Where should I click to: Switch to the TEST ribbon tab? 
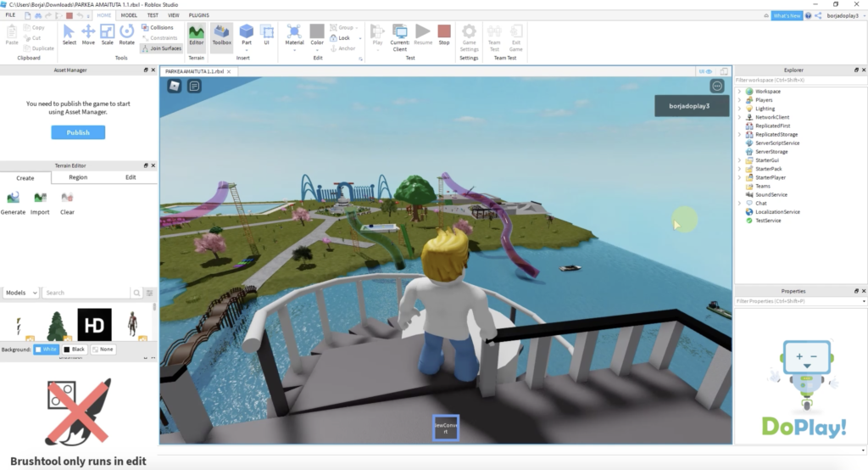[153, 15]
